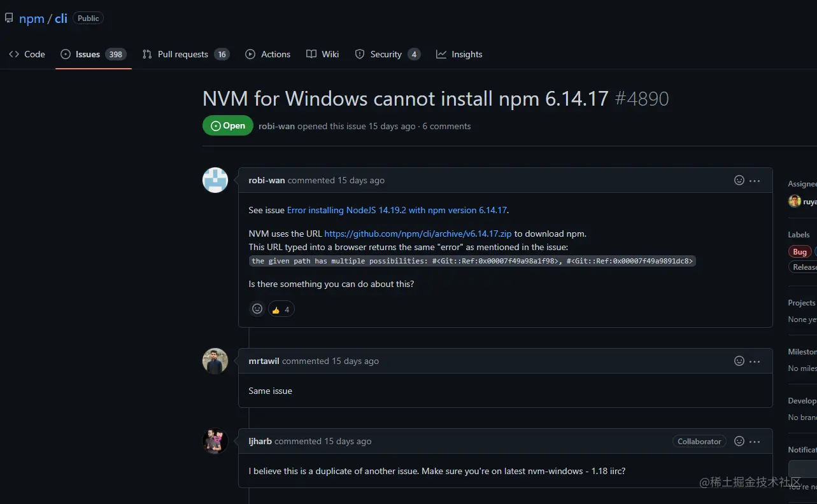817x504 pixels.
Task: Click ljharb's avatar image
Action: click(215, 441)
